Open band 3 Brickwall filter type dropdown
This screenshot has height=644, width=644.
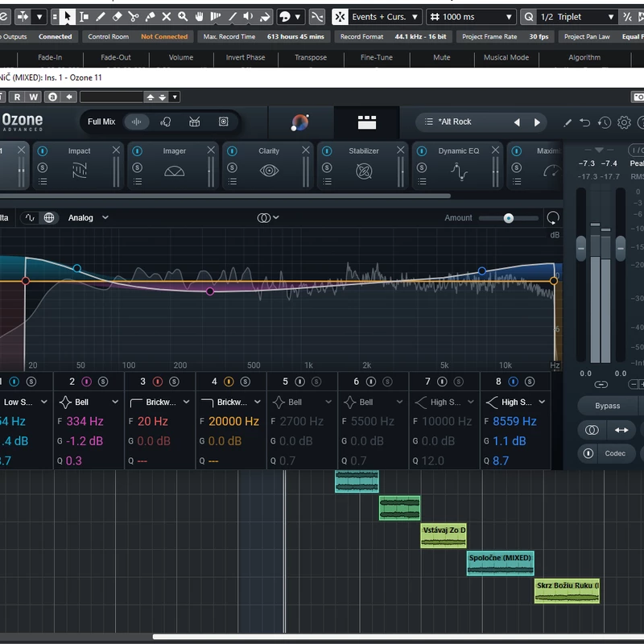[159, 402]
